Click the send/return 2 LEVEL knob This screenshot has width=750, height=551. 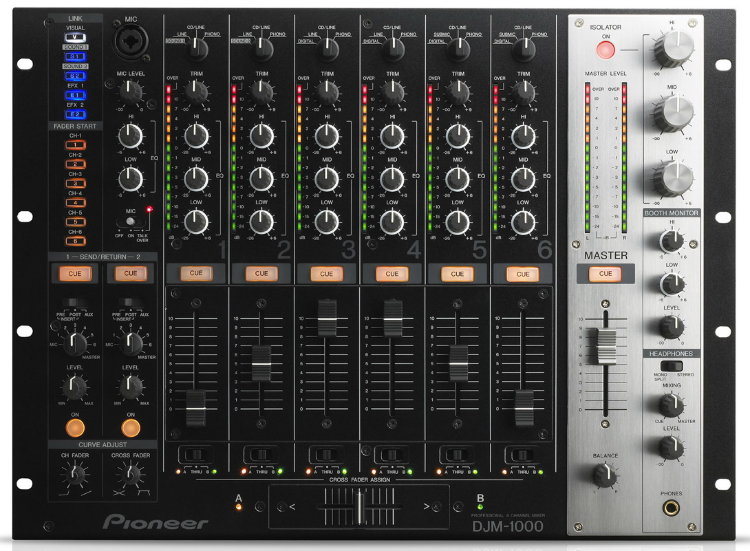[131, 387]
